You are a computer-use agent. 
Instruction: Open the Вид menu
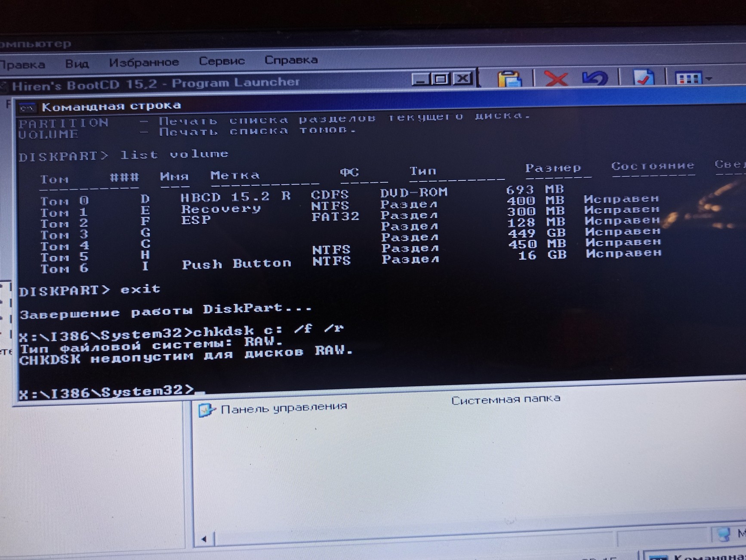(x=77, y=64)
